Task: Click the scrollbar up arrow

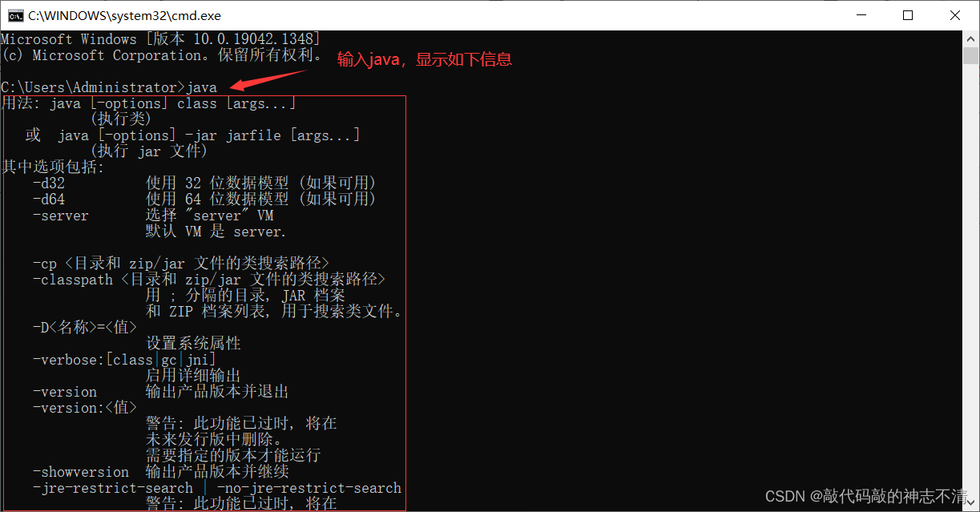Action: coord(971,38)
